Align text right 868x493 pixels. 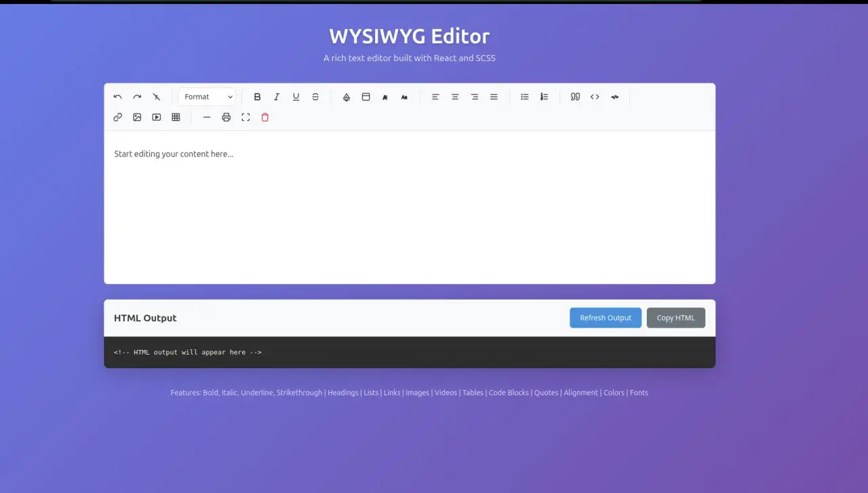pyautogui.click(x=475, y=97)
